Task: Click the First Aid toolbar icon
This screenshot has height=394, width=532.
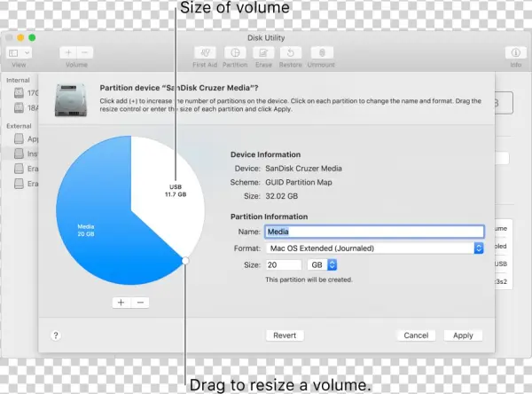Action: (205, 53)
